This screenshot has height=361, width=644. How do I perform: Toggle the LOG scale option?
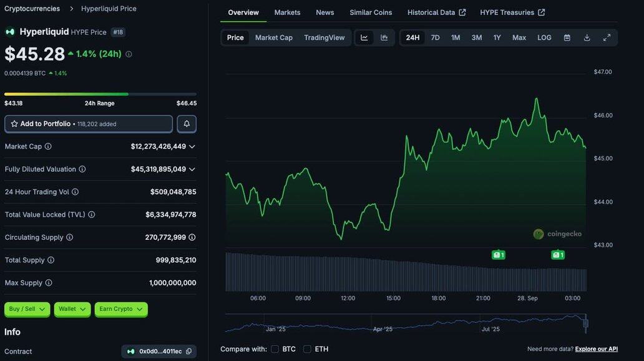click(544, 37)
